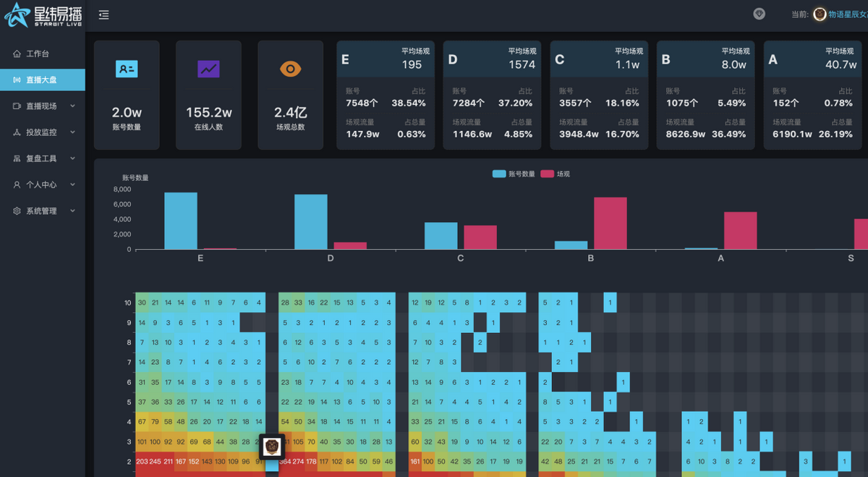Screen dimensions: 868x477
Task: Open 工作台 in the sidebar
Action: click(x=43, y=54)
